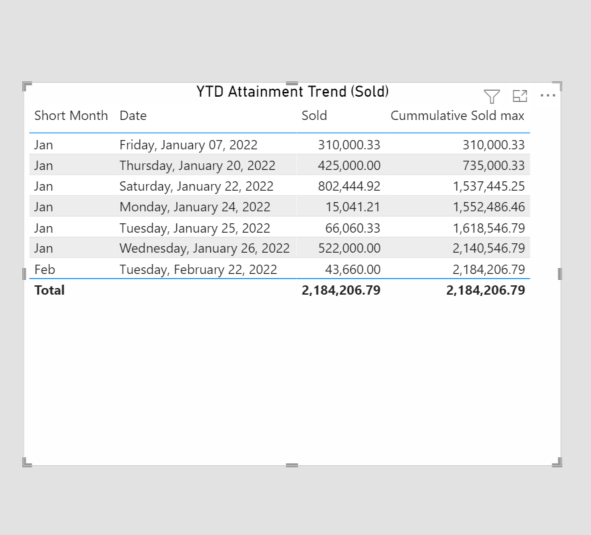The width and height of the screenshot is (591, 535).
Task: Click the Sold value 802,444.92
Action: coord(349,186)
